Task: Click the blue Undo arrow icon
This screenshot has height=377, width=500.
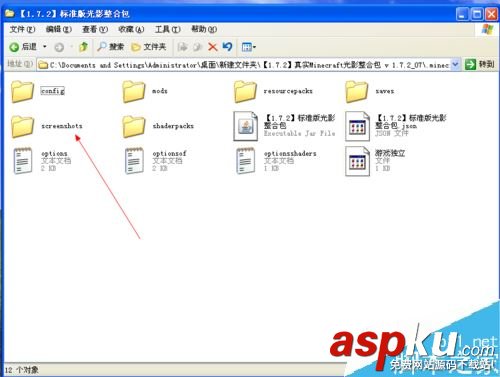Action: click(227, 47)
